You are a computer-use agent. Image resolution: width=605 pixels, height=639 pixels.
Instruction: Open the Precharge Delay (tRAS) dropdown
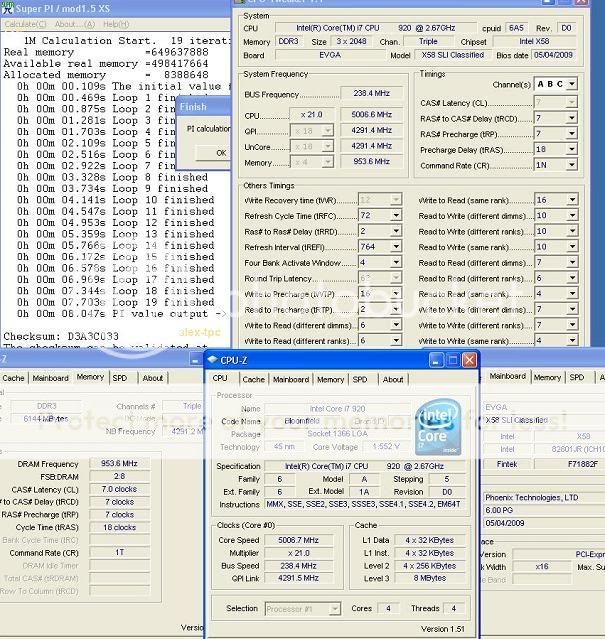pyautogui.click(x=572, y=149)
